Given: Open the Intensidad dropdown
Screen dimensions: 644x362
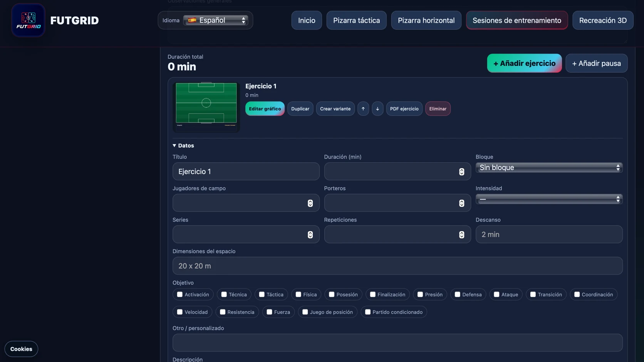Looking at the screenshot, I should [x=549, y=199].
